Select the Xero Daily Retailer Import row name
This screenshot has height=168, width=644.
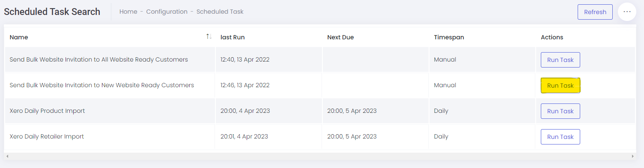pos(47,136)
